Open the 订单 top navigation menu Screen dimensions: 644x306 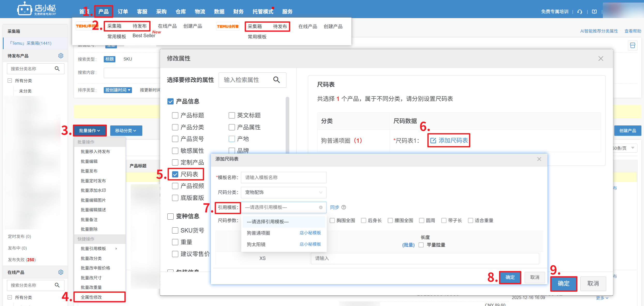tap(123, 12)
